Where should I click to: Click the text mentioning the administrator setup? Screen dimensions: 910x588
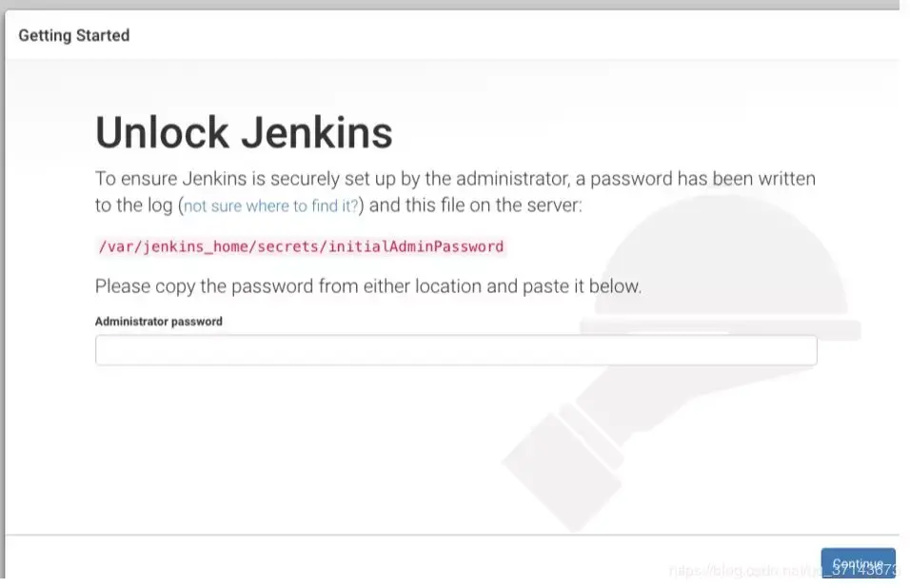pos(455,179)
